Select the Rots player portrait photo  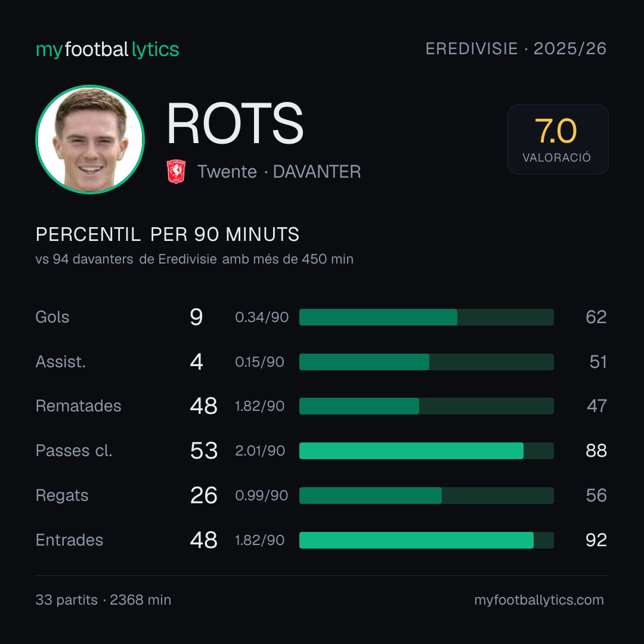coord(90,139)
